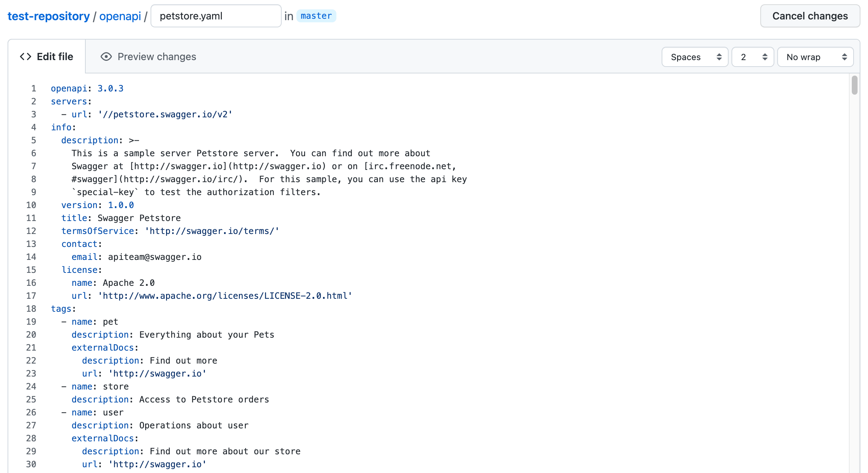Click 'description: Access to Petstore orders'
868x473 pixels.
pos(170,400)
